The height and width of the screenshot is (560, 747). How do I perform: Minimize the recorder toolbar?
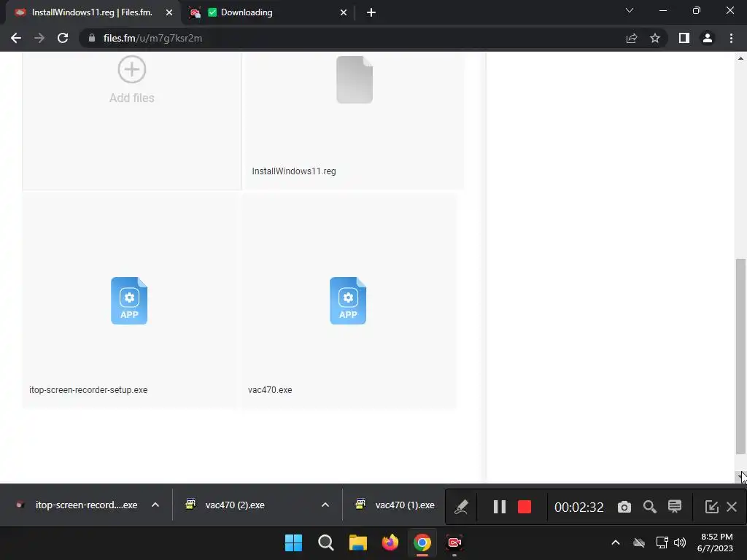tap(711, 507)
